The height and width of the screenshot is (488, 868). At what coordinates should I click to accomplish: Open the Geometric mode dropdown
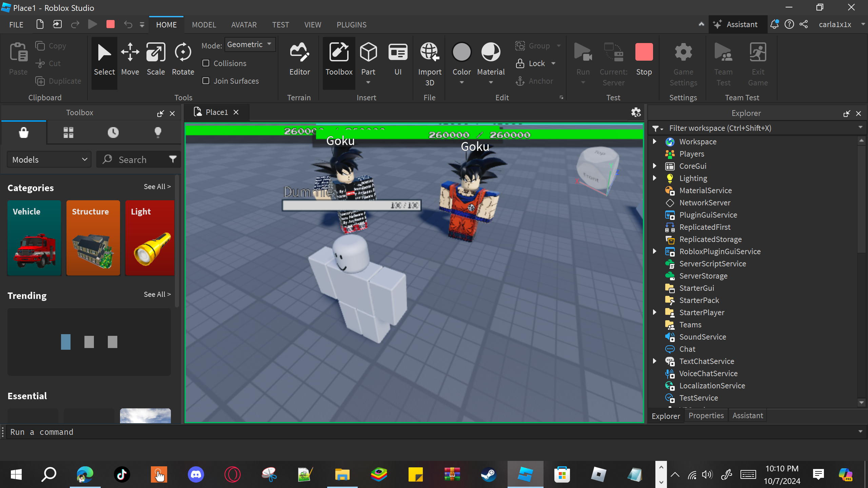pyautogui.click(x=250, y=44)
